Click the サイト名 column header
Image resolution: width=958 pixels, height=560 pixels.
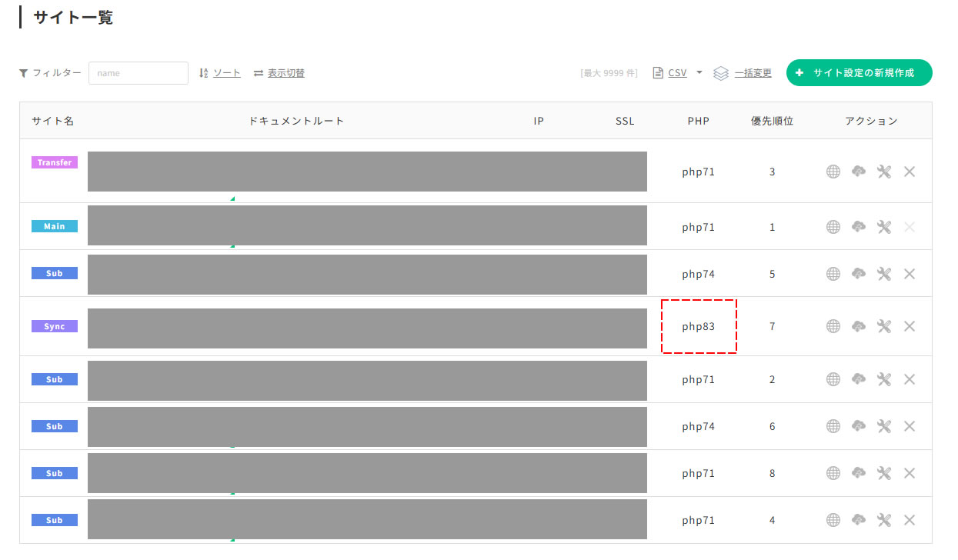[53, 121]
